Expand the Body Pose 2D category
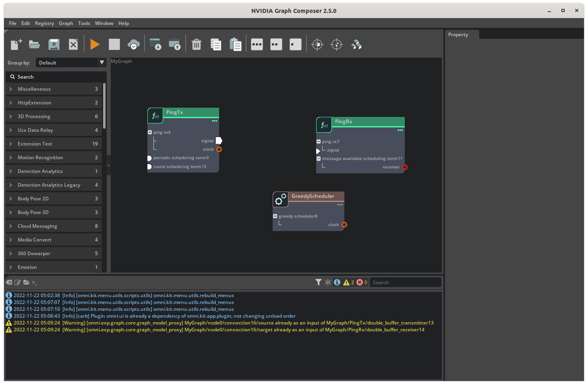Screen dimensions: 588x385 [x=54, y=199]
